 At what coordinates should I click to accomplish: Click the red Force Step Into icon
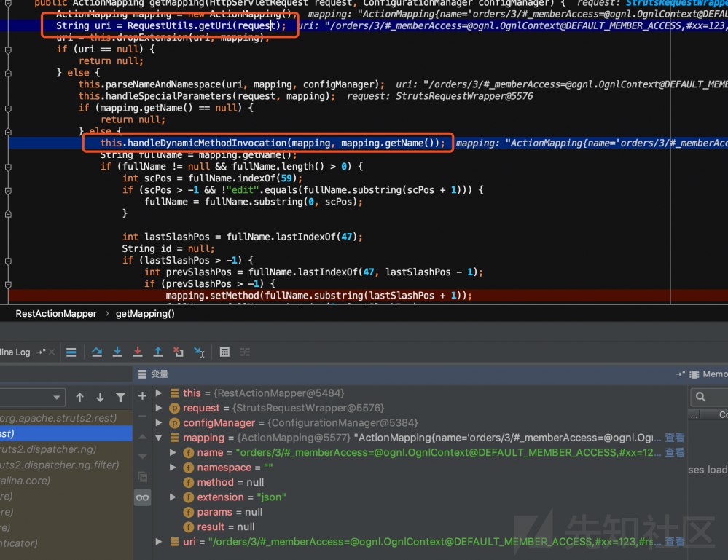pos(138,352)
